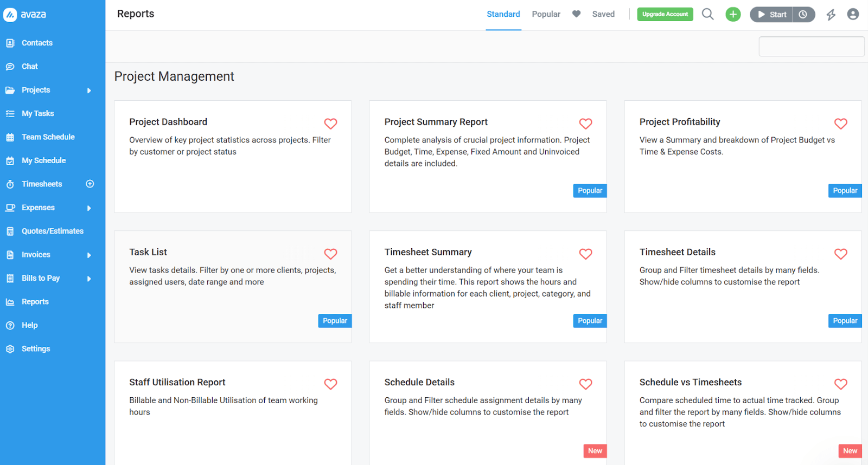Switch to the Saved reports tab
Screen dimensions: 868x465
click(x=603, y=14)
